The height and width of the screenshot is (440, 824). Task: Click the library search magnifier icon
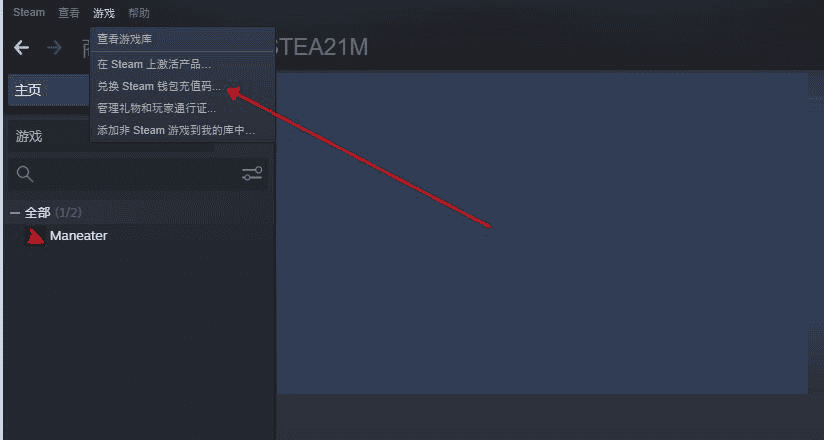click(x=25, y=174)
